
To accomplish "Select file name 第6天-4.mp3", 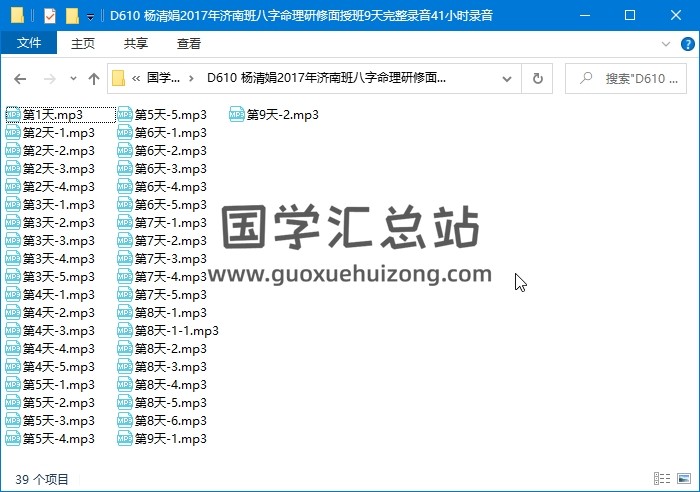I will [x=171, y=187].
